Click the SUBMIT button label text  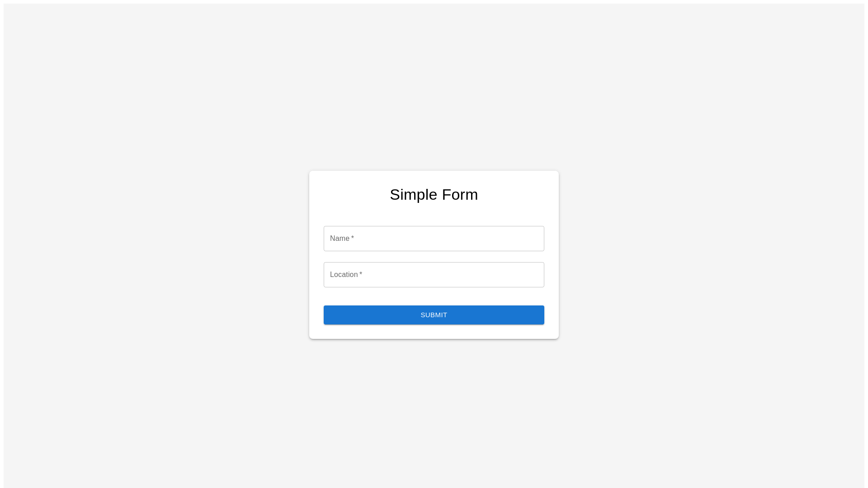pos(434,315)
